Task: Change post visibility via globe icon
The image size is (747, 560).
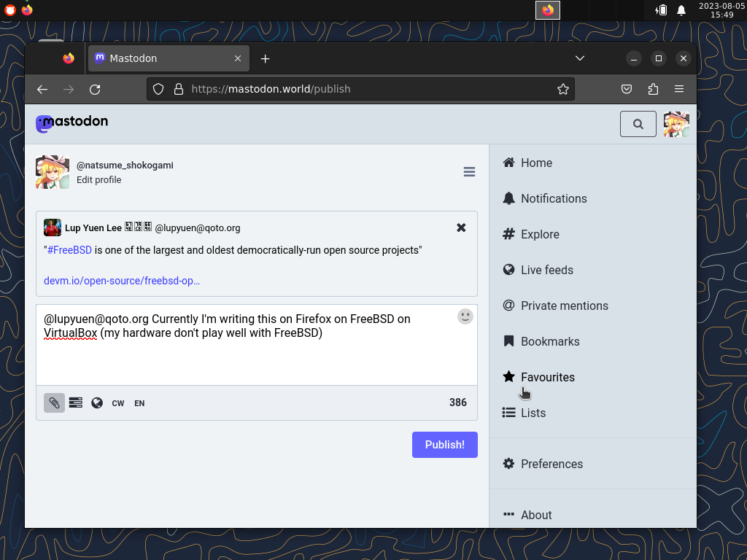Action: [97, 402]
